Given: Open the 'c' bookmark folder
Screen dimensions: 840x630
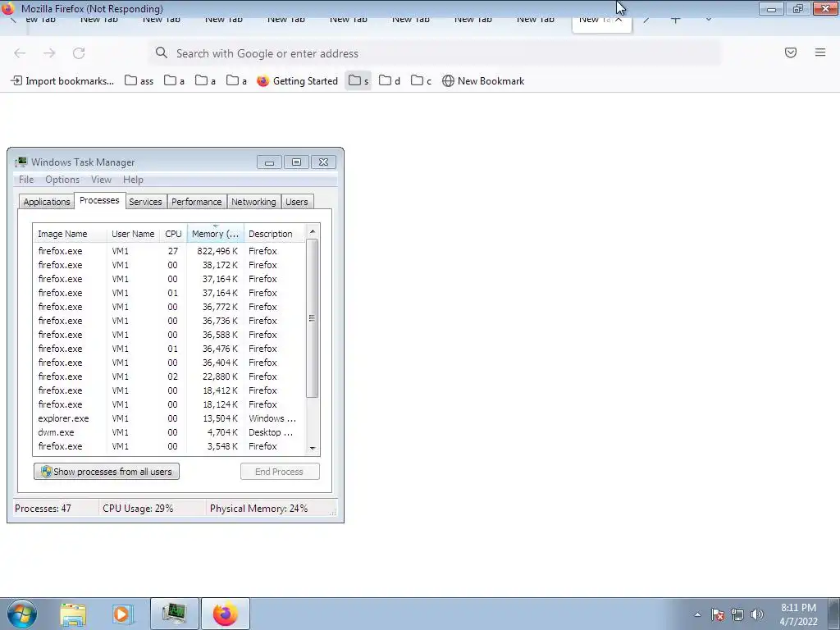Looking at the screenshot, I should click(x=421, y=81).
